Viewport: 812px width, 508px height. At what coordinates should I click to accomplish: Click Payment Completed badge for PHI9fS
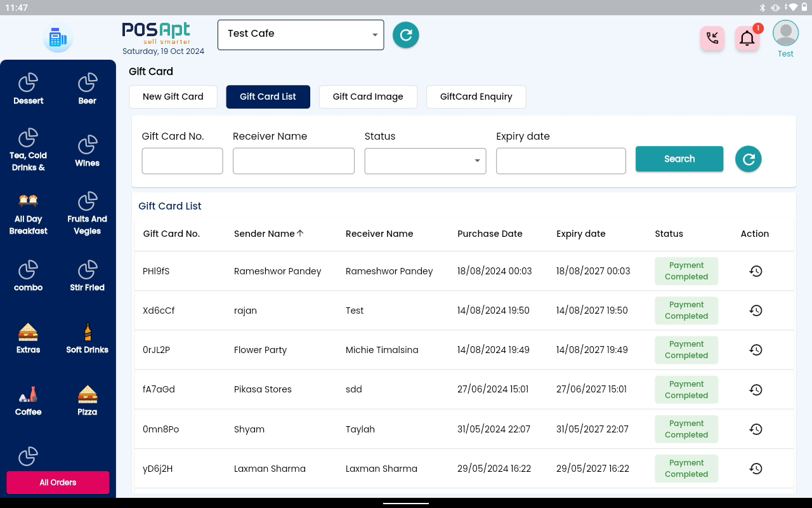click(686, 271)
